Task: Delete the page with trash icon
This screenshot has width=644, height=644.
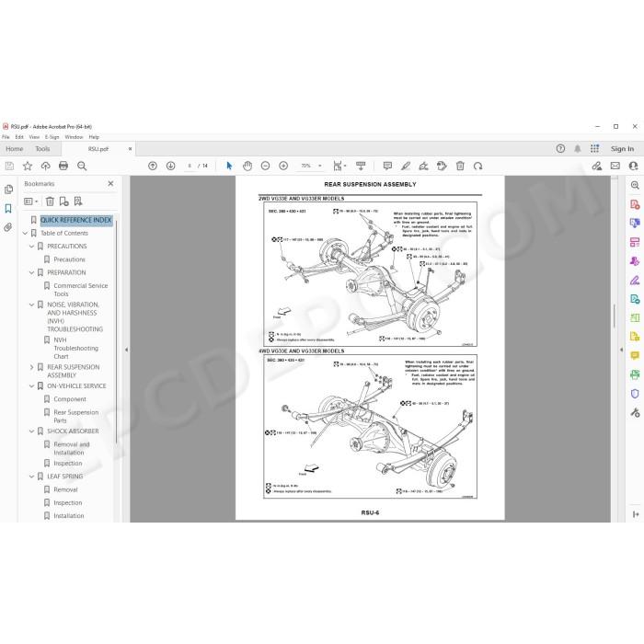Action: click(460, 166)
